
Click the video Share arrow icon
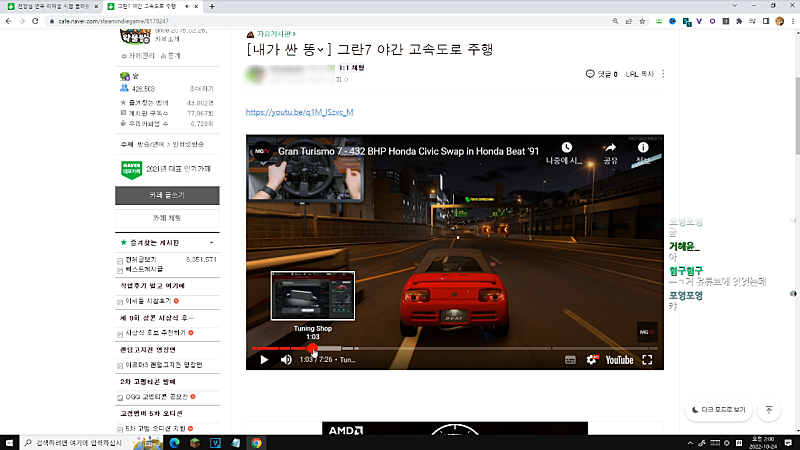[609, 149]
